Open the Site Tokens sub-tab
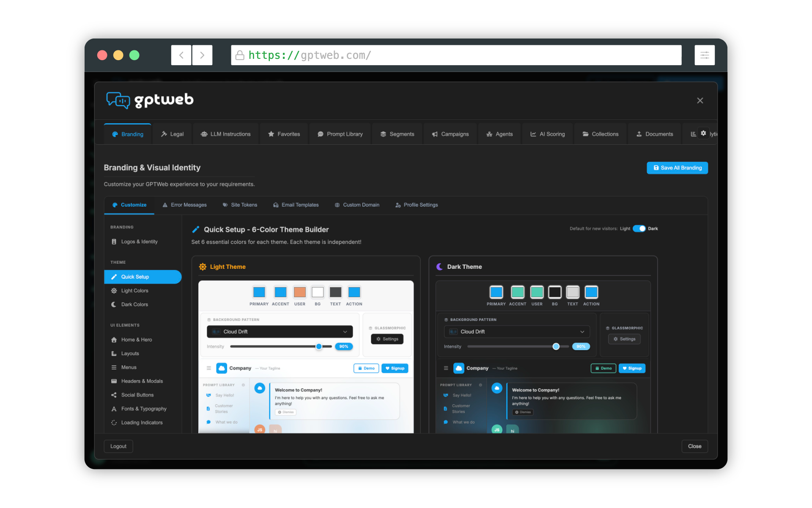The image size is (812, 508). pyautogui.click(x=240, y=205)
